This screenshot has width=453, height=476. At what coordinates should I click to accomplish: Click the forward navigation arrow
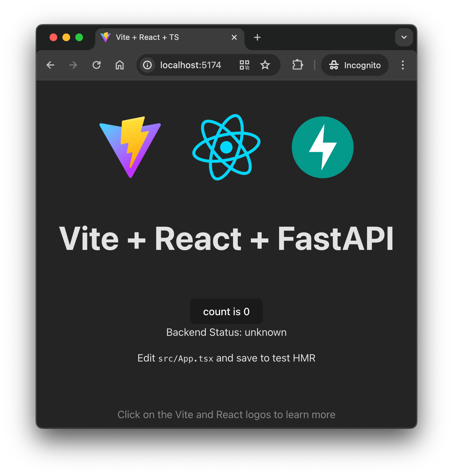pos(73,65)
